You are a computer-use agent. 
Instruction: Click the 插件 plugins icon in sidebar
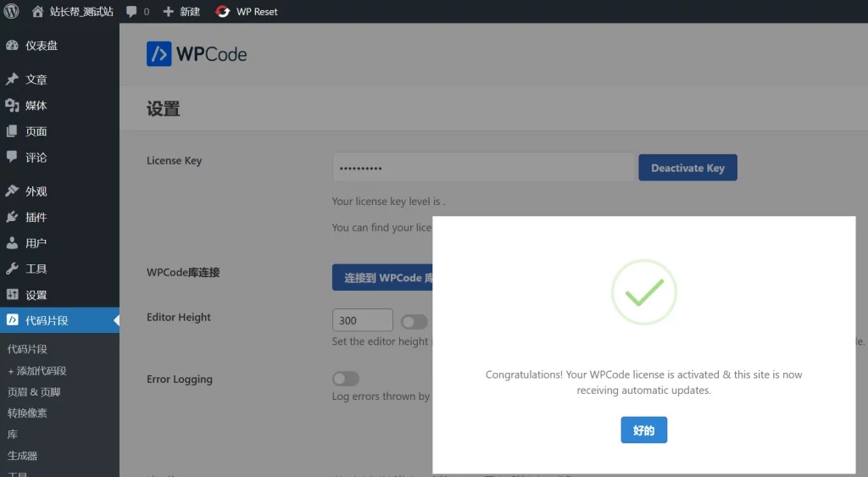coord(12,218)
